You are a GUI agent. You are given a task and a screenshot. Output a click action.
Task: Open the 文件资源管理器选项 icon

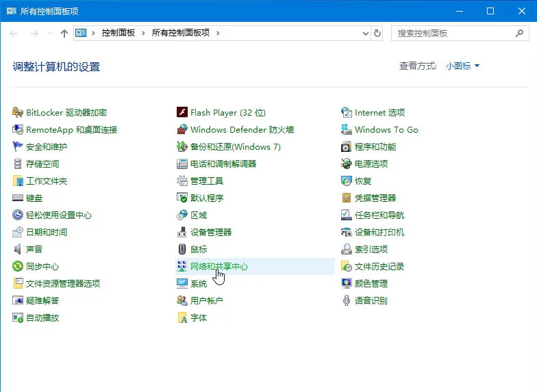coord(18,283)
